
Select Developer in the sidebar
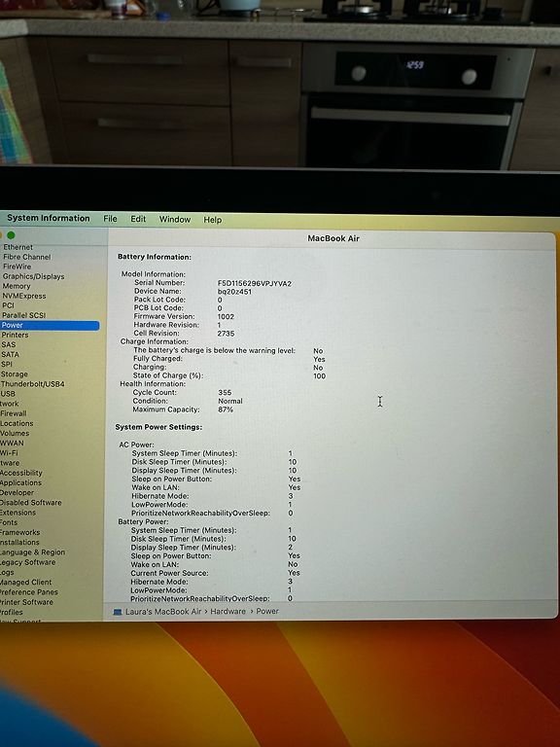(17, 492)
